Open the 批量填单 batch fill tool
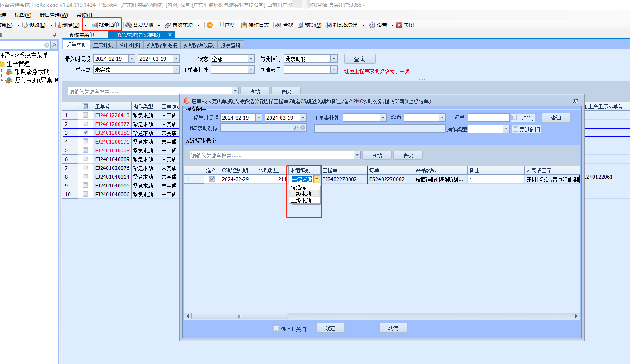 [105, 25]
